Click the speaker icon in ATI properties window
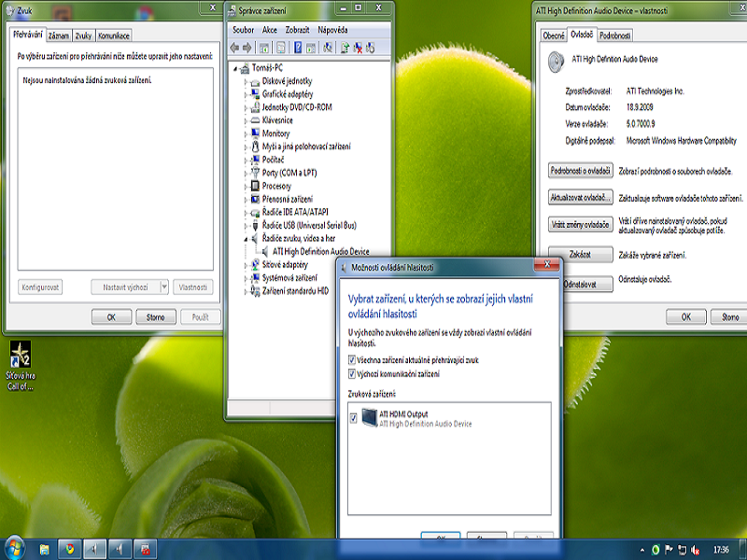This screenshot has width=747, height=560. (556, 62)
